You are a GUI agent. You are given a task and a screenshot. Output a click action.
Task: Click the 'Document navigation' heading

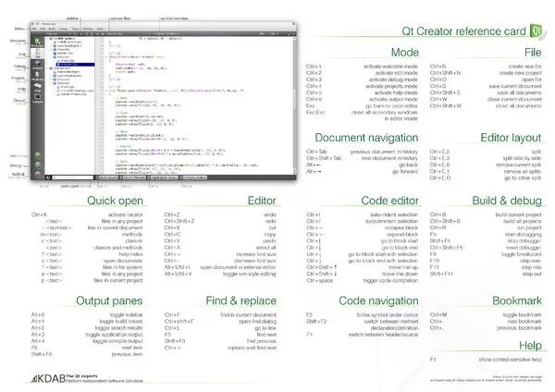pos(366,137)
